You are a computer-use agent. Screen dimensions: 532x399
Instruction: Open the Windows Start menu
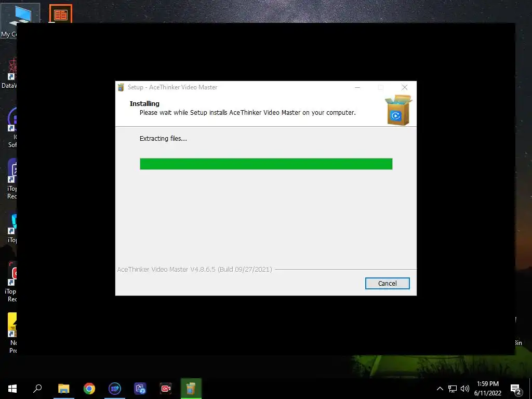pyautogui.click(x=12, y=389)
